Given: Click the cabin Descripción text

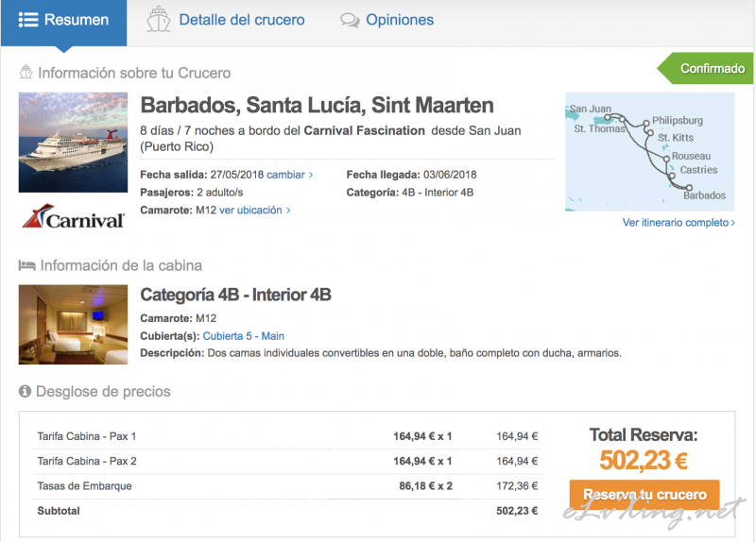Looking at the screenshot, I should tap(381, 353).
